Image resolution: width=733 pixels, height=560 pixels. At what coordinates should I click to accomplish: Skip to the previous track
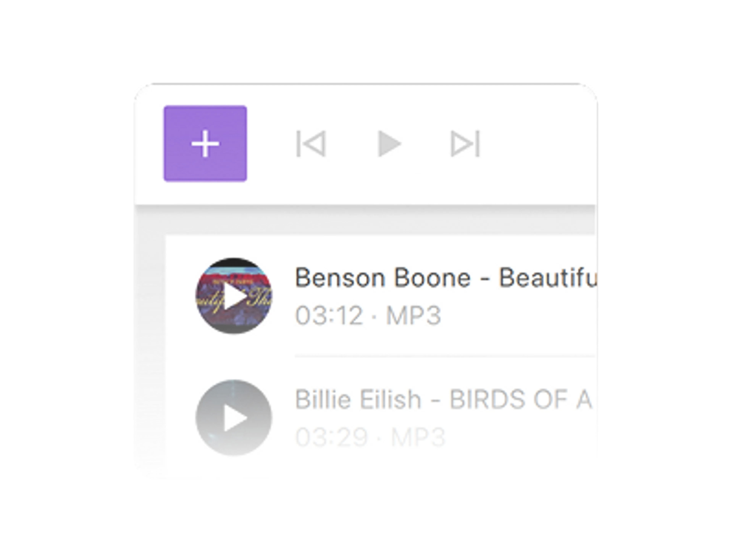click(311, 144)
